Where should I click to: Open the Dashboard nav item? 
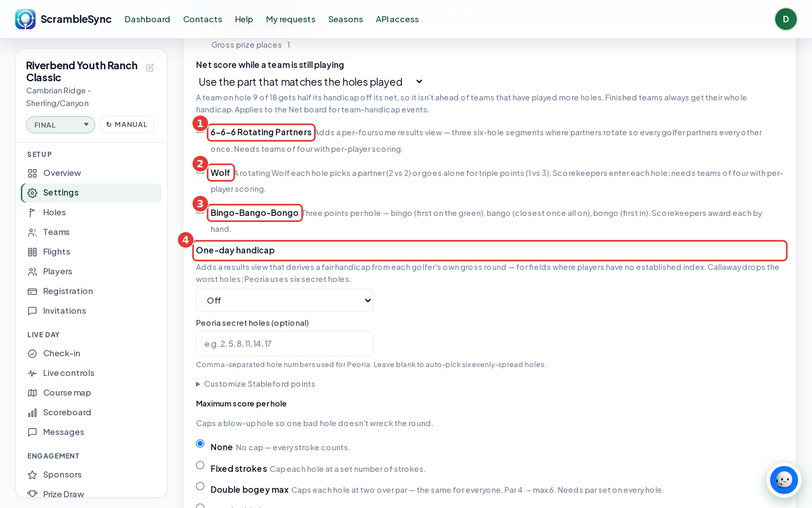pyautogui.click(x=147, y=19)
